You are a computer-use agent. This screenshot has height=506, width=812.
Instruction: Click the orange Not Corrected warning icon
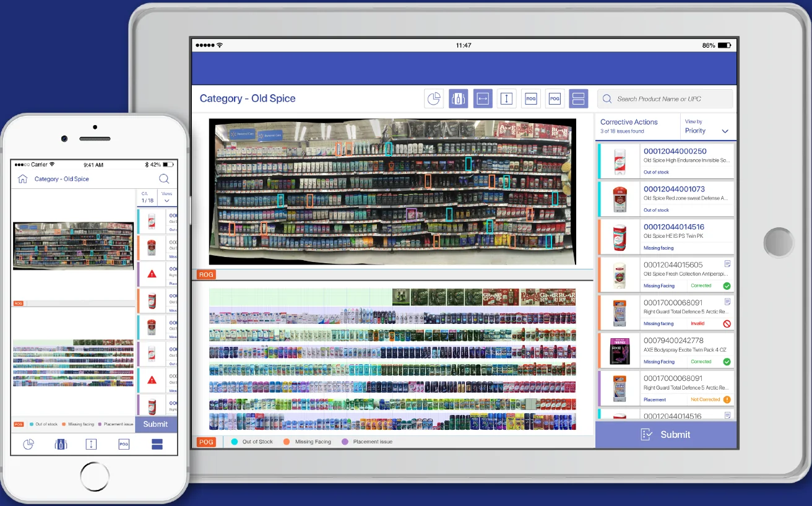click(x=727, y=399)
